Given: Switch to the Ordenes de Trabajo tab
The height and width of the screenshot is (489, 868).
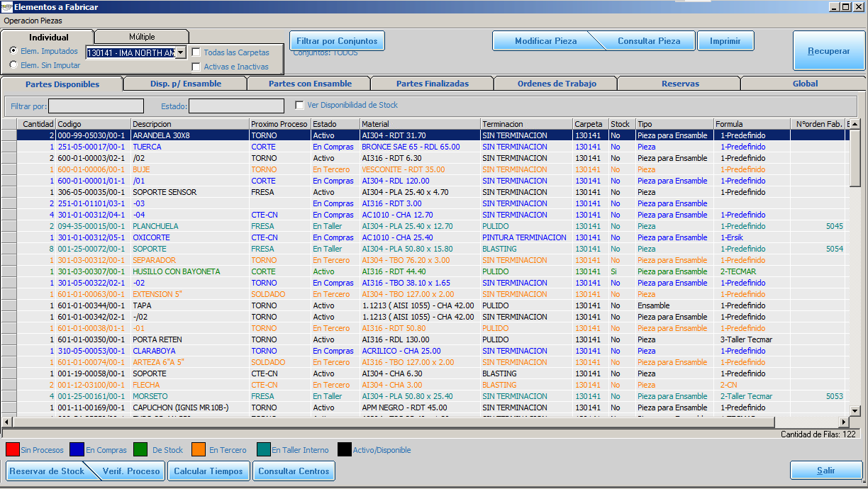Looking at the screenshot, I should 556,84.
